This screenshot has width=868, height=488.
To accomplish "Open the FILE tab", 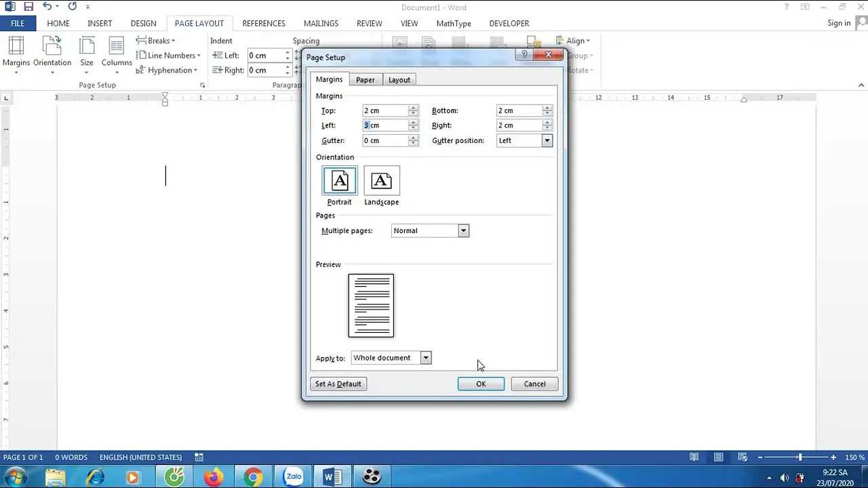I will coord(18,23).
